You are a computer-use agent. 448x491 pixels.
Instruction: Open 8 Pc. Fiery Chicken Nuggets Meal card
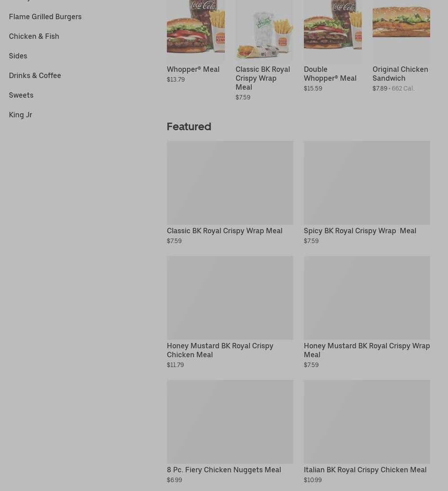230,432
